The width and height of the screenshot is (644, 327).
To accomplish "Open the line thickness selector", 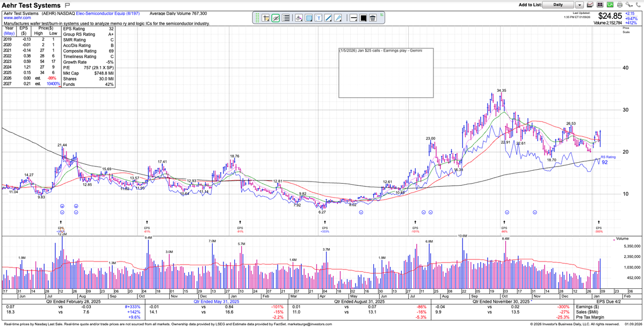I will click(353, 18).
